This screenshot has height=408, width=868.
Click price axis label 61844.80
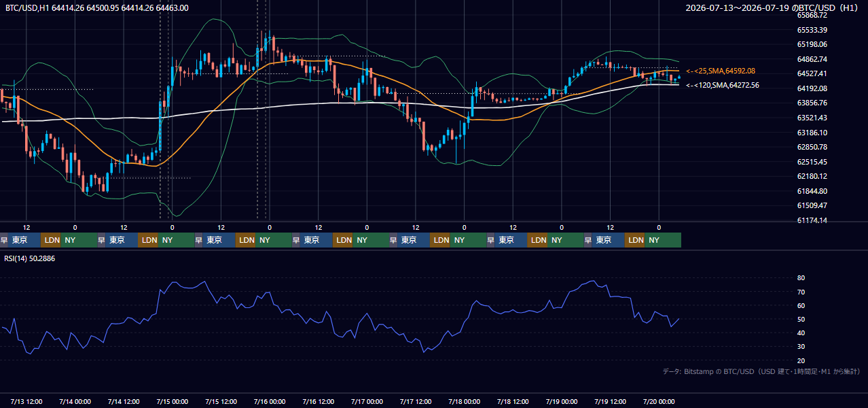pyautogui.click(x=812, y=191)
